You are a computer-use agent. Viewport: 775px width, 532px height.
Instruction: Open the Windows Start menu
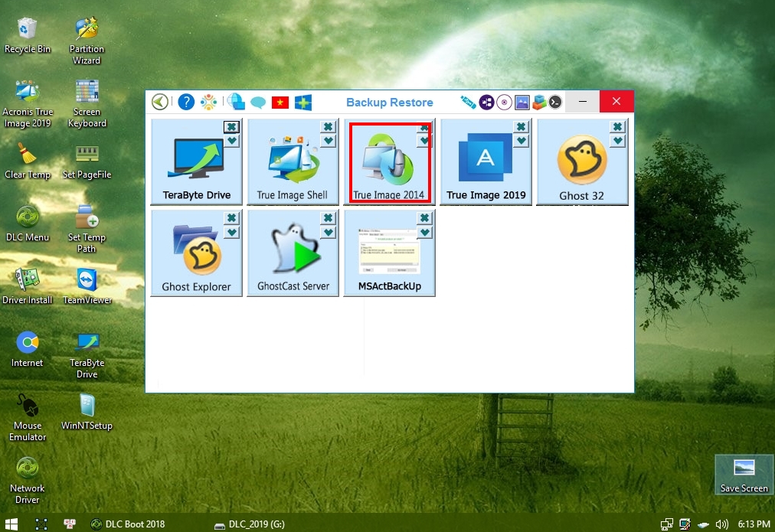(x=11, y=524)
